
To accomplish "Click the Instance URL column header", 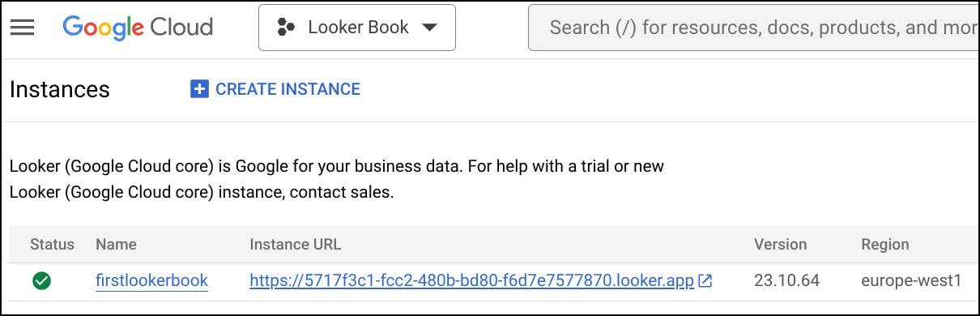I will pyautogui.click(x=296, y=244).
